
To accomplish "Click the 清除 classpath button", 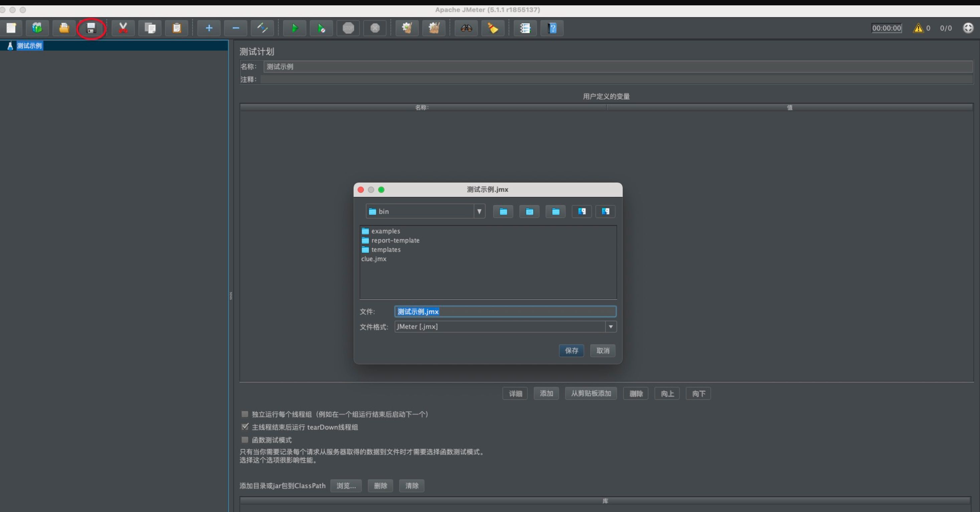I will tap(412, 486).
